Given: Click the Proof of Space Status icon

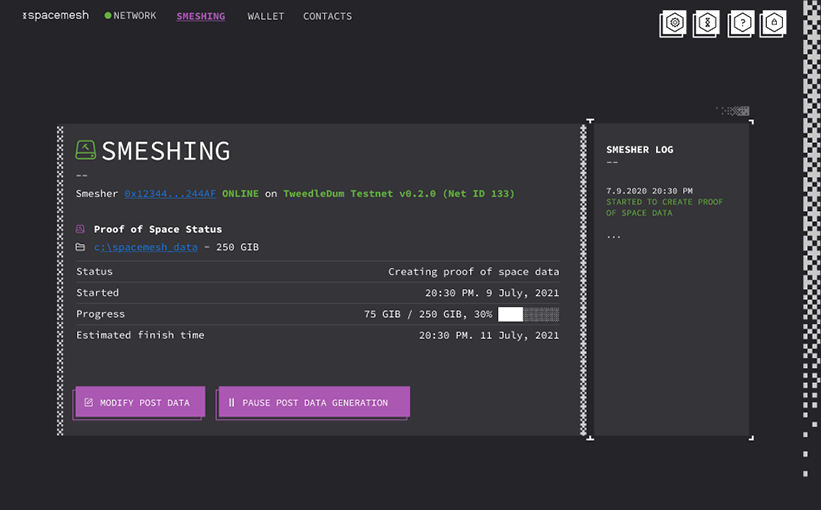Looking at the screenshot, I should [80, 229].
